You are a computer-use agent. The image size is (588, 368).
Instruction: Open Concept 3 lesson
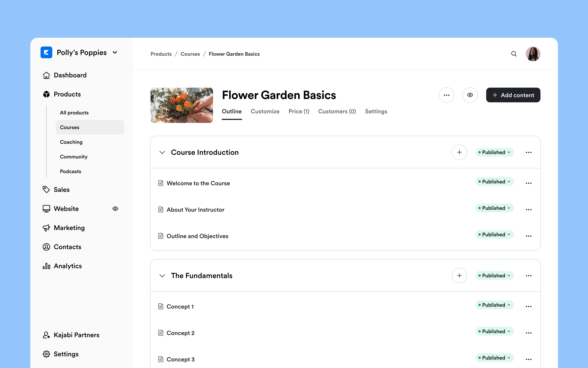point(181,359)
